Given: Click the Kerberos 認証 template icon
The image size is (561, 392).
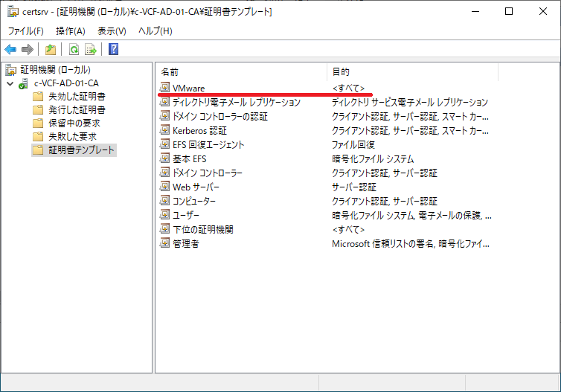Looking at the screenshot, I should [x=164, y=130].
